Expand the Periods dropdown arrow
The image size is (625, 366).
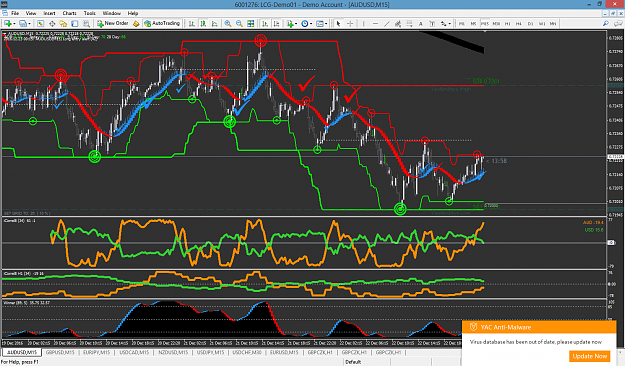[x=311, y=24]
